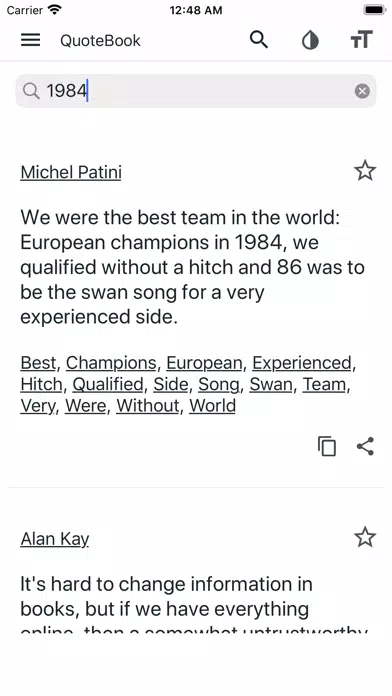Select the Champions tag
The image size is (392, 696).
click(111, 363)
